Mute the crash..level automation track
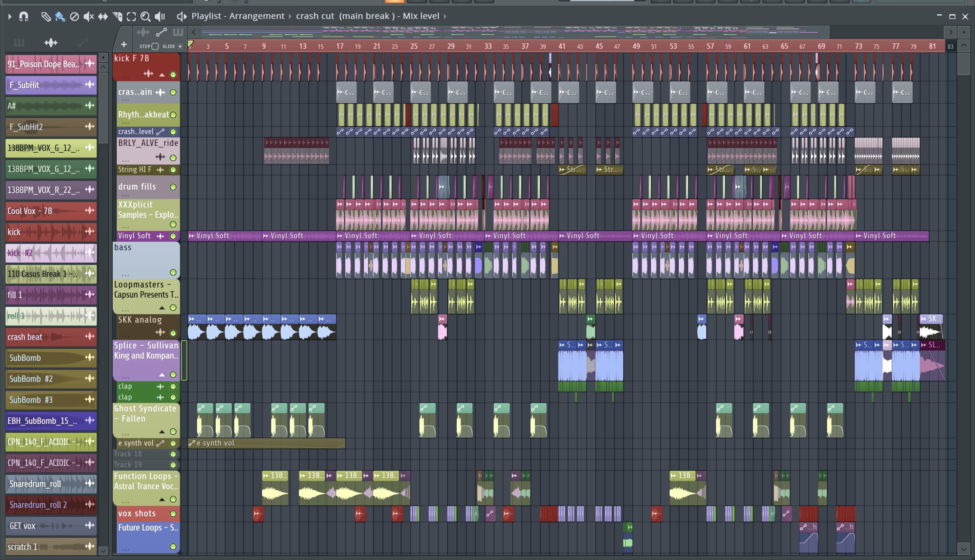 click(173, 132)
